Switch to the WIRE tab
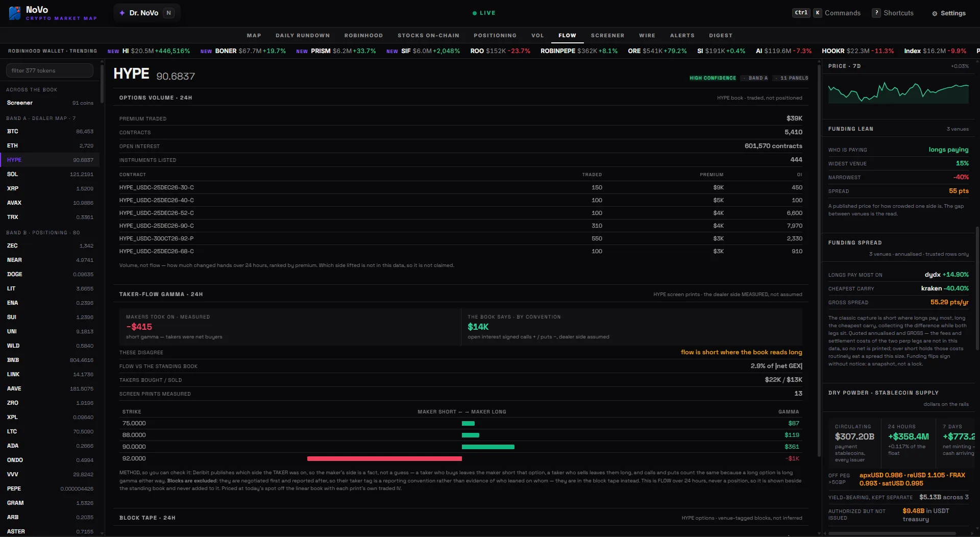Viewport: 980px width, 537px height. [x=647, y=35]
